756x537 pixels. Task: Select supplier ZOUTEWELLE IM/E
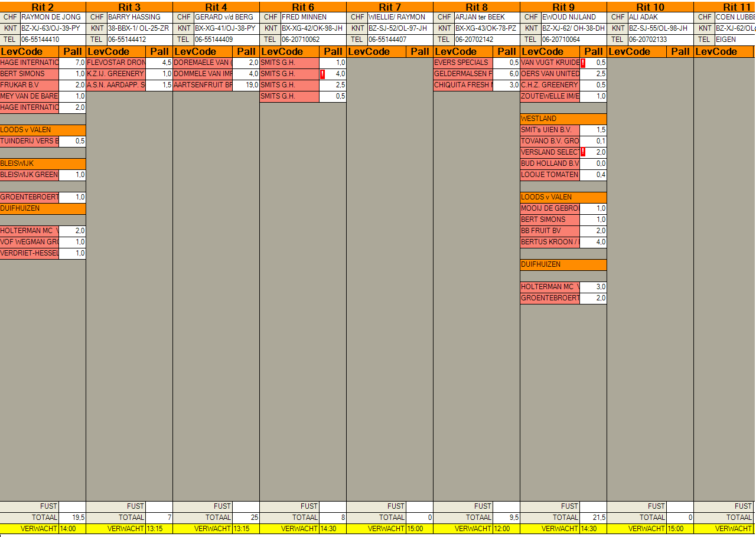(x=550, y=97)
